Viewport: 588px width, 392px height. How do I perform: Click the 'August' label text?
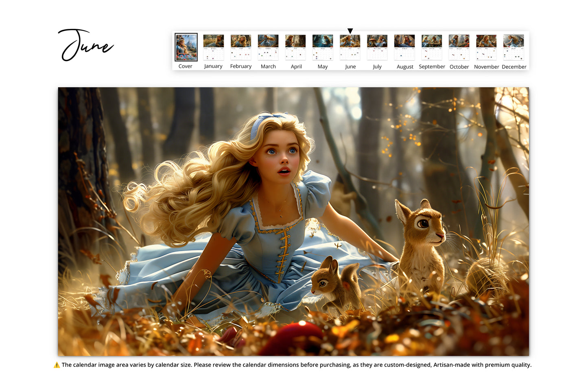pyautogui.click(x=405, y=67)
